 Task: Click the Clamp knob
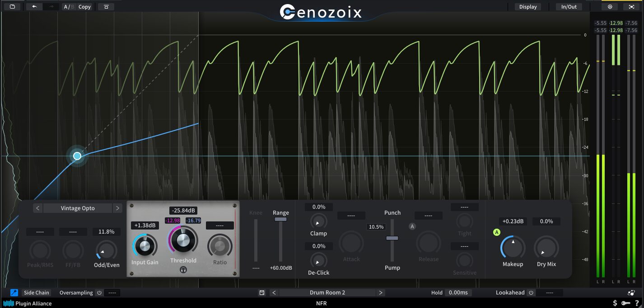point(318,221)
